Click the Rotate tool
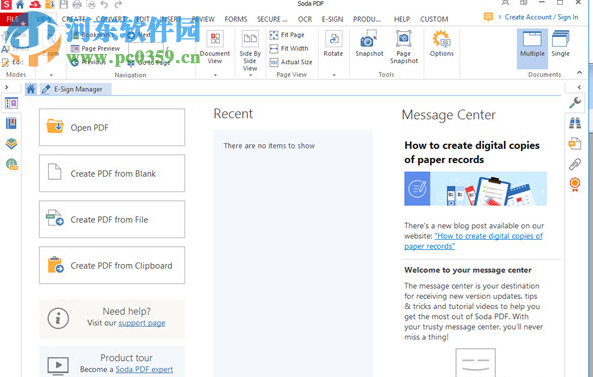 (x=333, y=43)
